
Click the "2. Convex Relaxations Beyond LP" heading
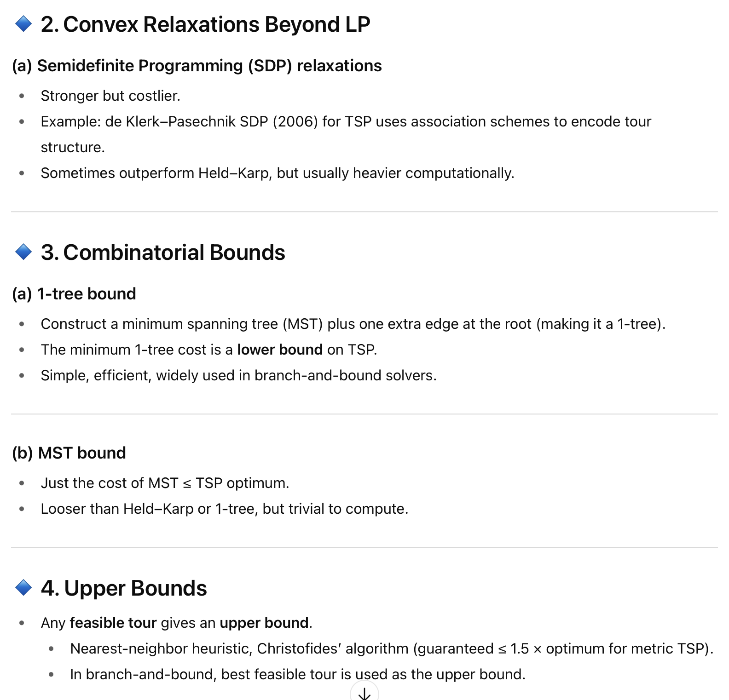point(205,24)
